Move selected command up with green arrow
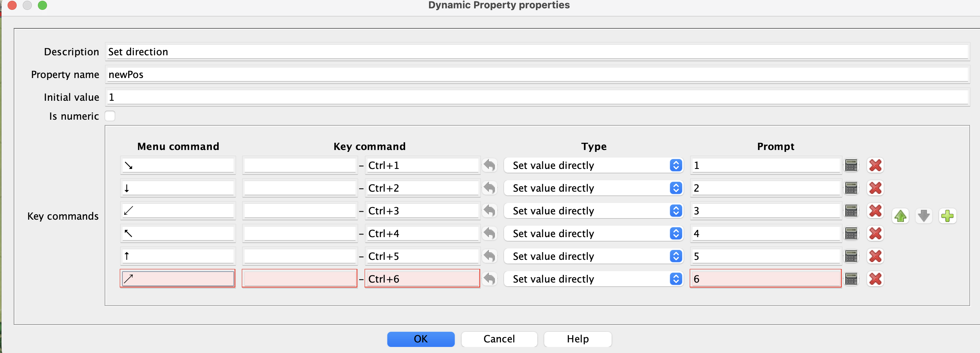 900,216
